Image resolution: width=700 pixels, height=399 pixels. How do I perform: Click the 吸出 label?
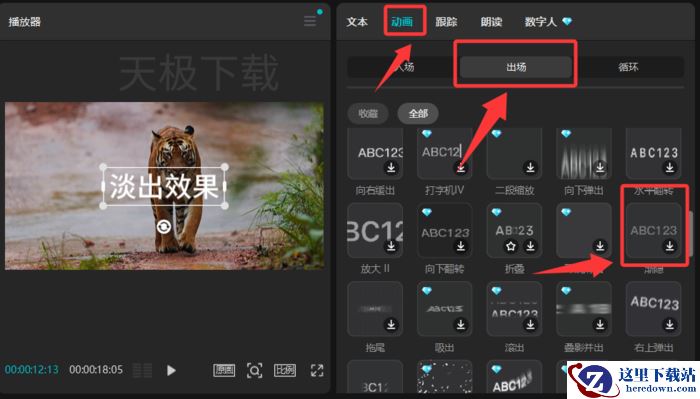(445, 348)
